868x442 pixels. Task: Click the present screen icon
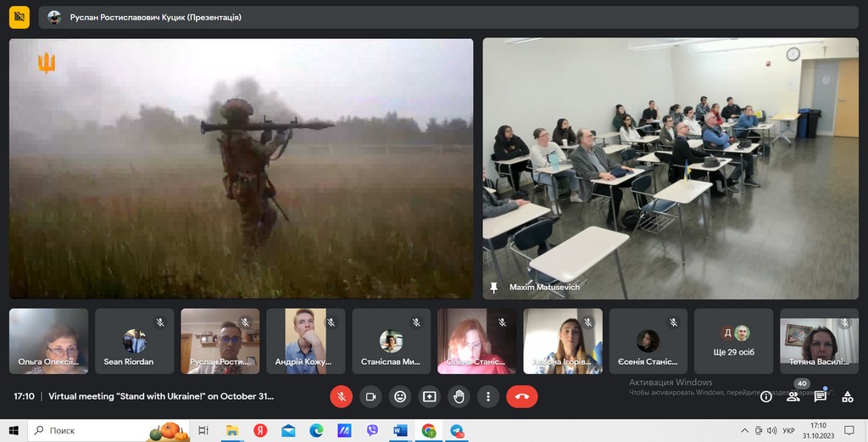pos(430,396)
